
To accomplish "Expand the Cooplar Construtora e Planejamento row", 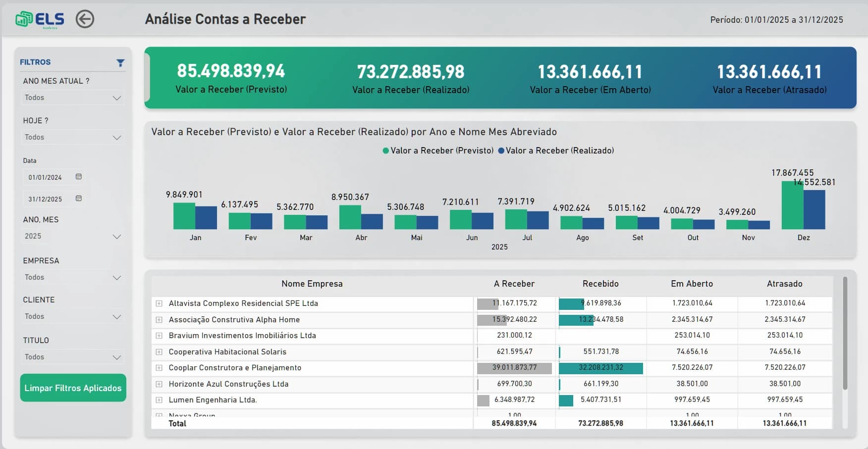I will pos(159,368).
